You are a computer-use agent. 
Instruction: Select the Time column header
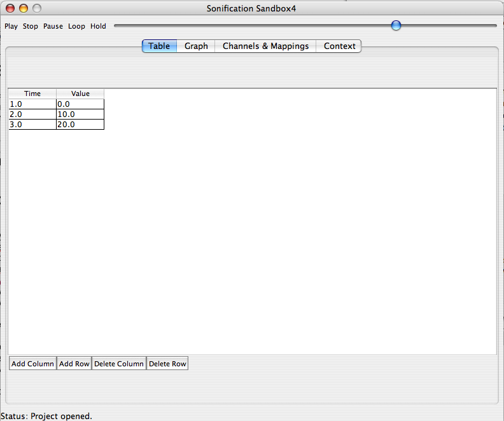click(32, 93)
